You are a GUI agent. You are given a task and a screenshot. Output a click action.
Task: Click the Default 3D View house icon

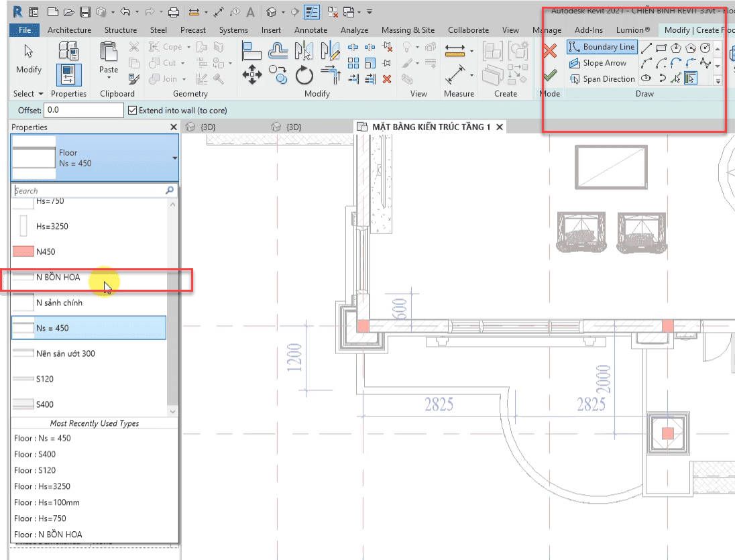pos(271,12)
